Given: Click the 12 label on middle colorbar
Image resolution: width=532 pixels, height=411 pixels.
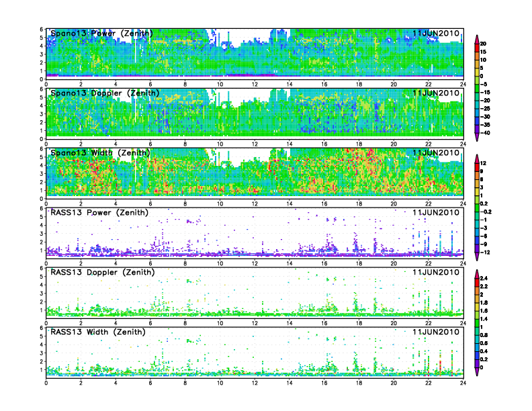Looking at the screenshot, I should (x=483, y=163).
